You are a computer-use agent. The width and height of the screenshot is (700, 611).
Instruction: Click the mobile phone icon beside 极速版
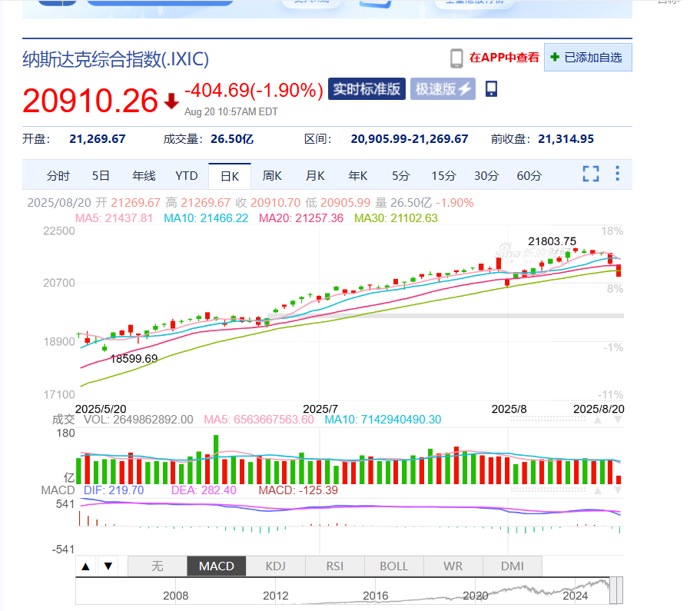coord(491,89)
